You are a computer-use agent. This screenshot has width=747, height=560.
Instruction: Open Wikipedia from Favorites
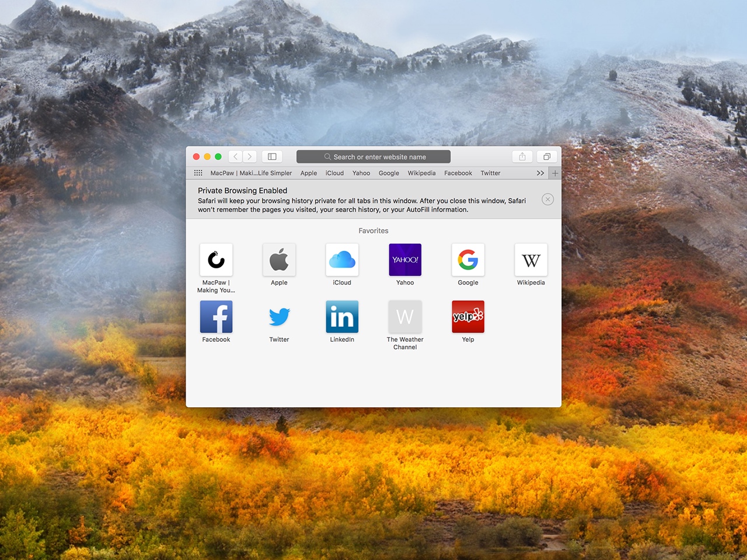pyautogui.click(x=530, y=260)
